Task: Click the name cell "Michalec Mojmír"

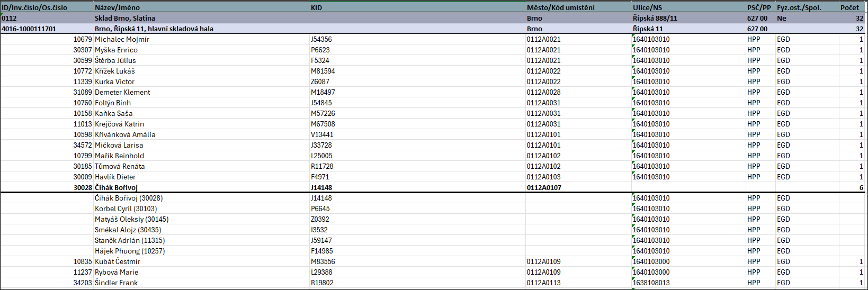Action: click(122, 39)
